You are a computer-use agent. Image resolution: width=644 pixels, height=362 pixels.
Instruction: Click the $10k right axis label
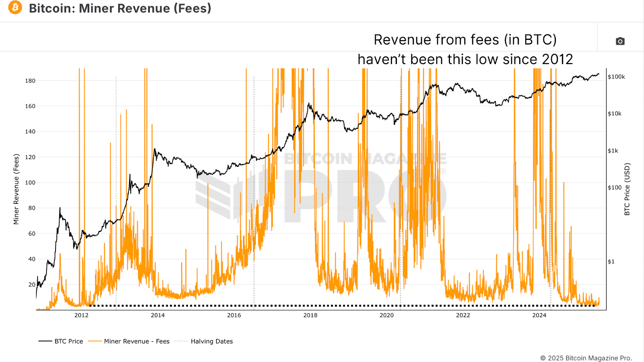[615, 114]
